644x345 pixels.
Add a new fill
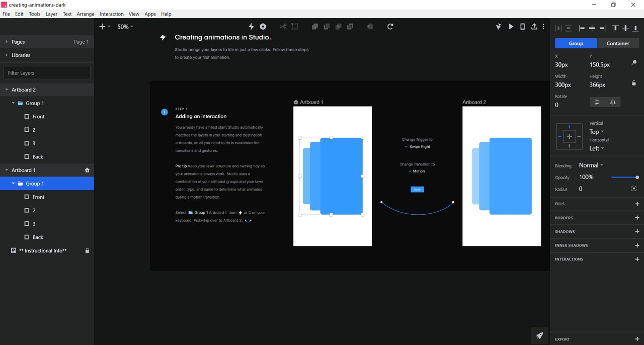point(637,204)
